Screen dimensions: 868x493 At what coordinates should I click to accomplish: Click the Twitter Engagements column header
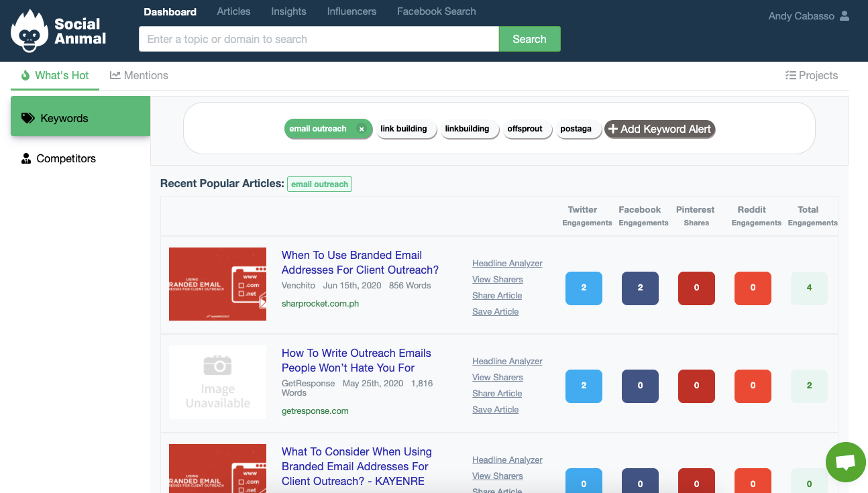587,215
